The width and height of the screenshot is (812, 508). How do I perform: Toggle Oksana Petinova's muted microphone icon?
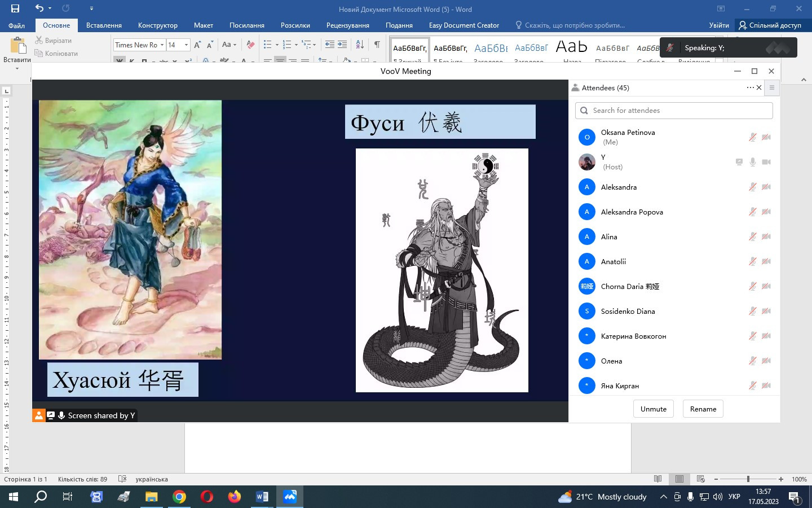(752, 137)
